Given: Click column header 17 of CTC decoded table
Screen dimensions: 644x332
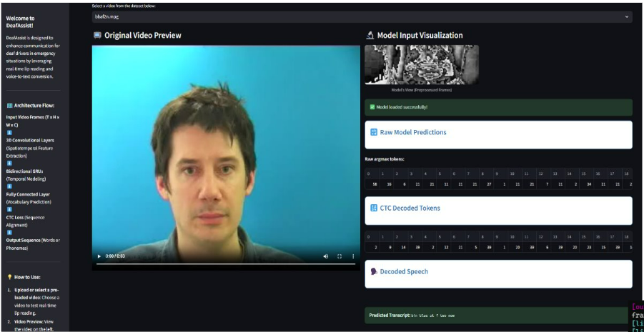Looking at the screenshot, I should coord(612,237).
